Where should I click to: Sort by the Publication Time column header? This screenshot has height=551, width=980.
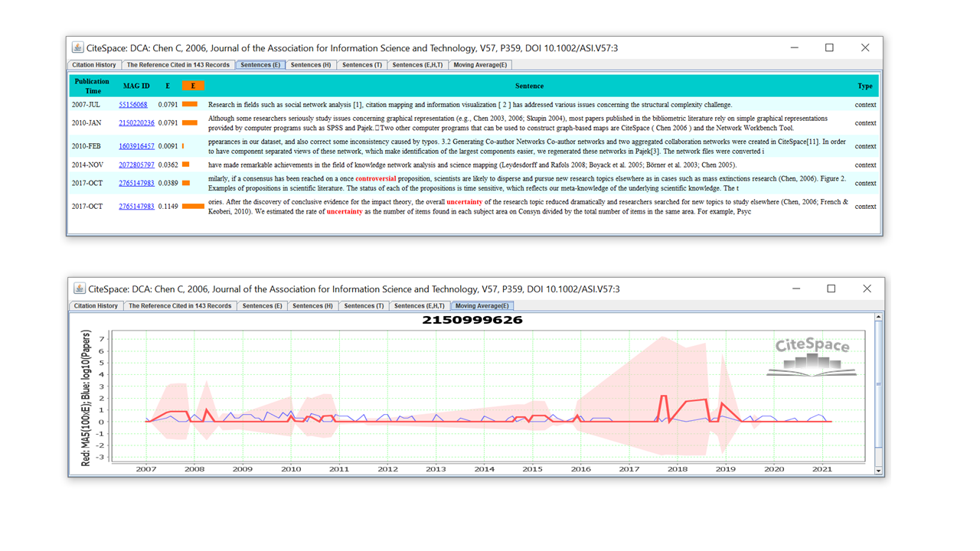92,86
